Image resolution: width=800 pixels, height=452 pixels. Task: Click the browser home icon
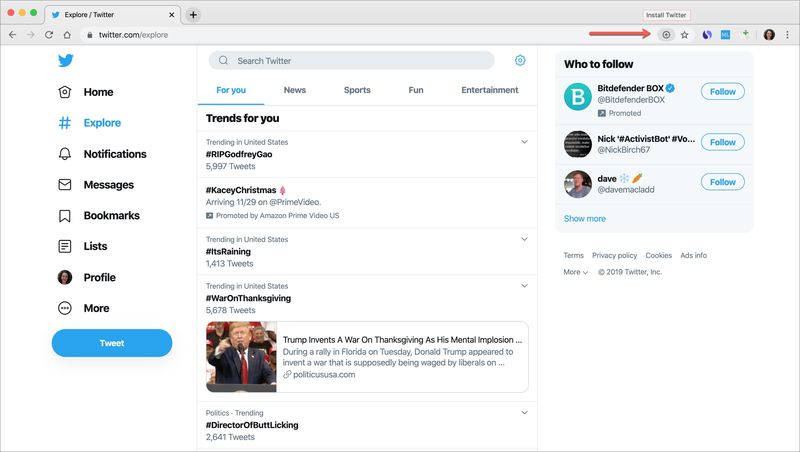(x=67, y=35)
